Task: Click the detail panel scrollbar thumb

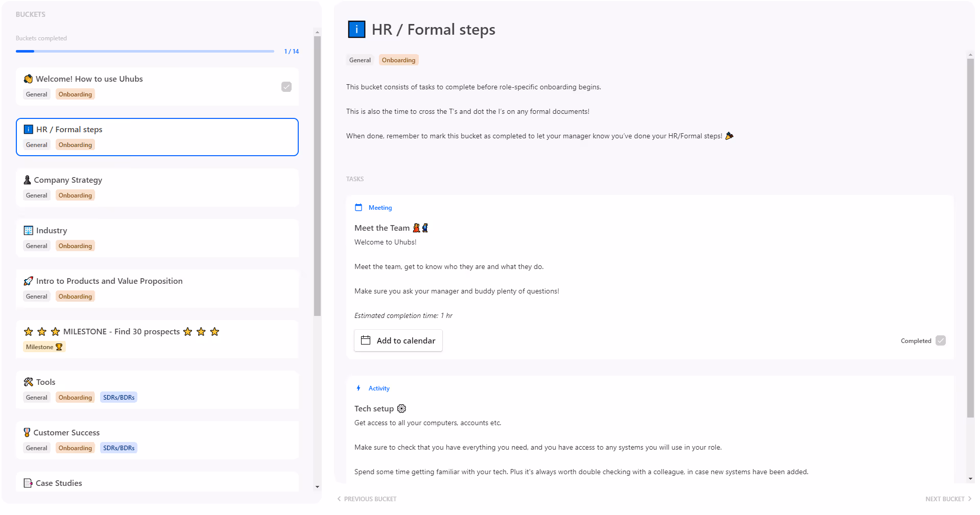Action: click(x=970, y=238)
